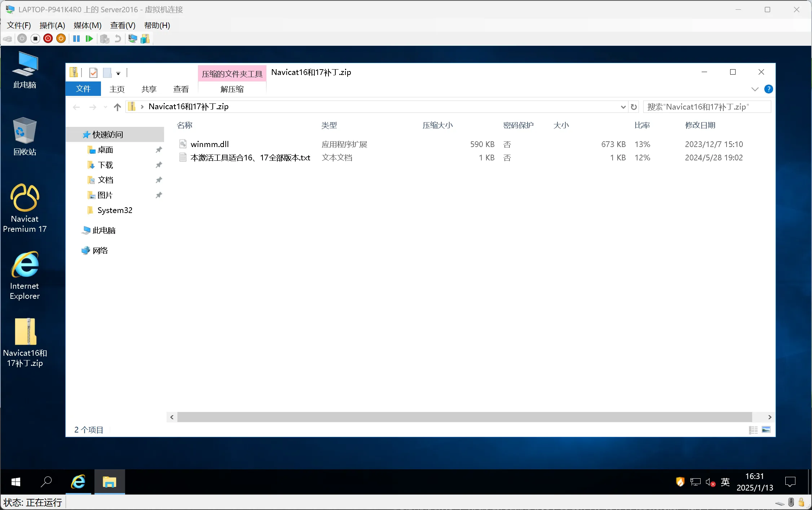Click the chevron before Navicat16和17补丁.zip in the address bar
812x510 pixels.
[x=142, y=107]
